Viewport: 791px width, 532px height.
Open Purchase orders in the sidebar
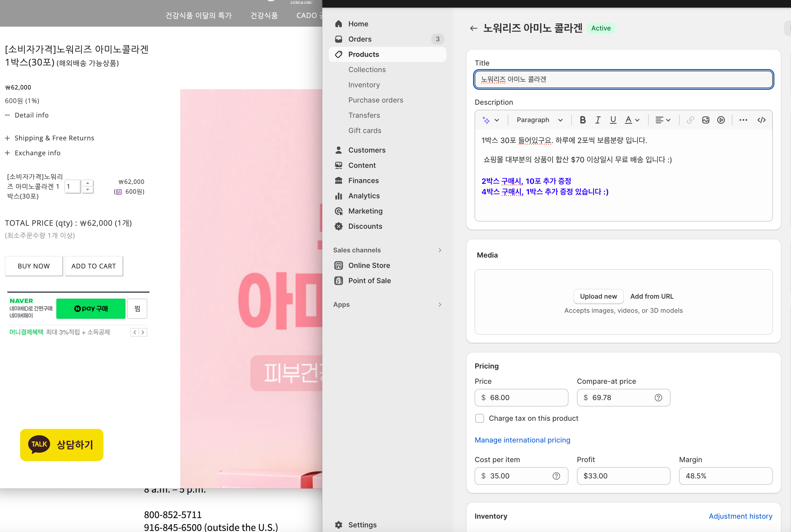376,100
